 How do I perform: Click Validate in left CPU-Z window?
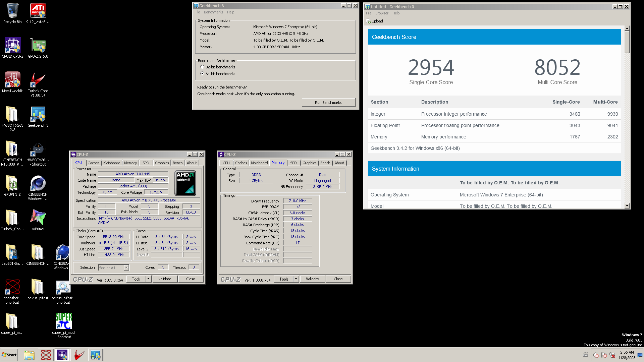[165, 279]
